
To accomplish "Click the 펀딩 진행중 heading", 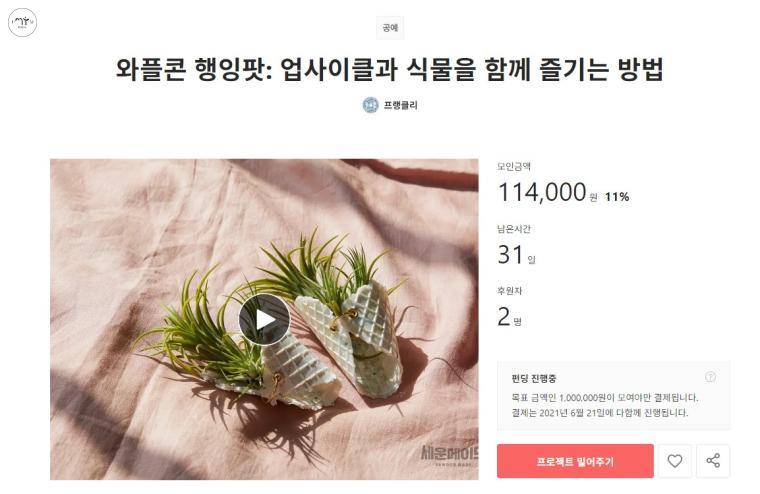I will (x=534, y=378).
